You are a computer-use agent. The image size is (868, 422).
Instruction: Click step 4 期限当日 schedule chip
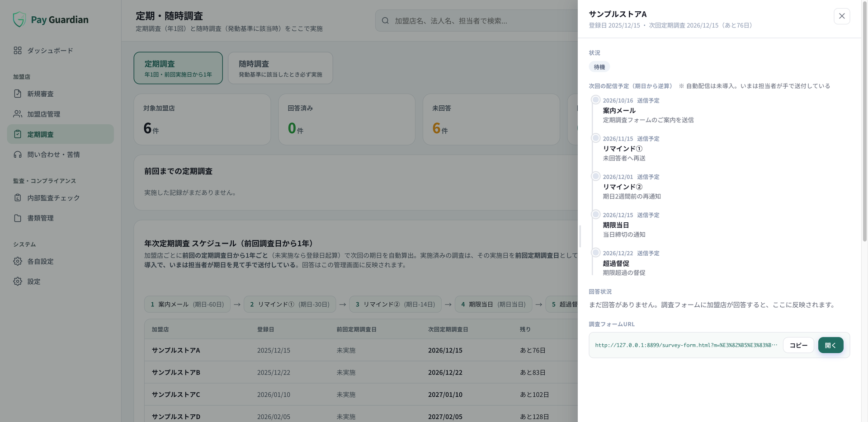pos(493,305)
